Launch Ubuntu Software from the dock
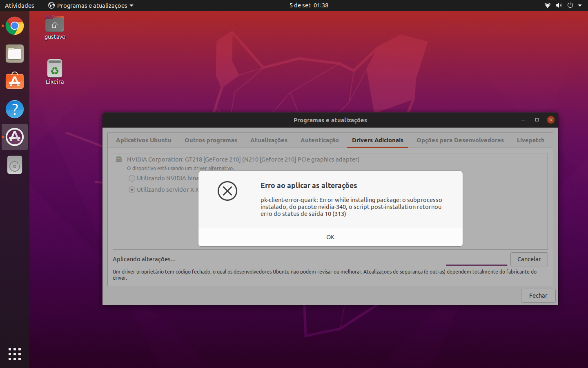588x368 pixels. [15, 81]
